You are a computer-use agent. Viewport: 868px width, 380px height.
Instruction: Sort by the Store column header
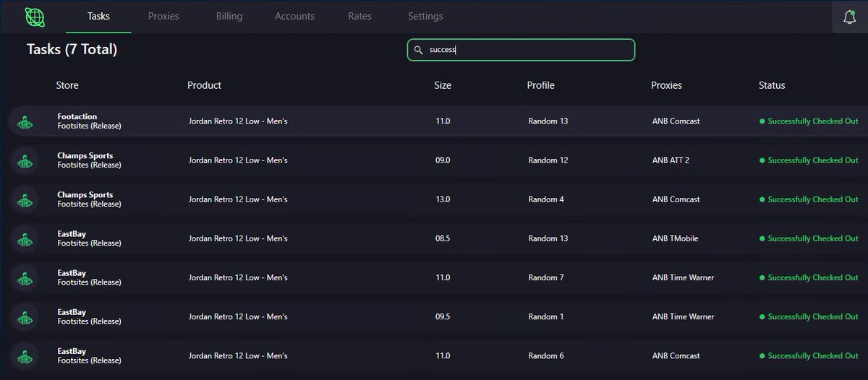coord(67,85)
